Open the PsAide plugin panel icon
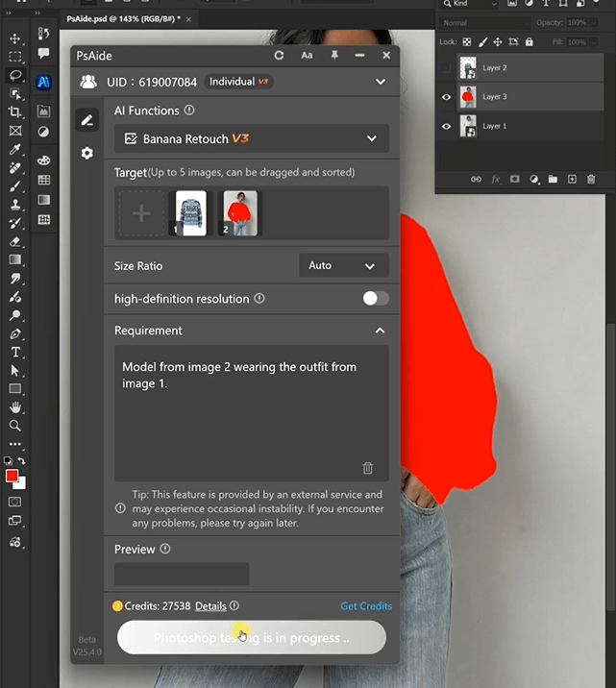 (x=43, y=82)
